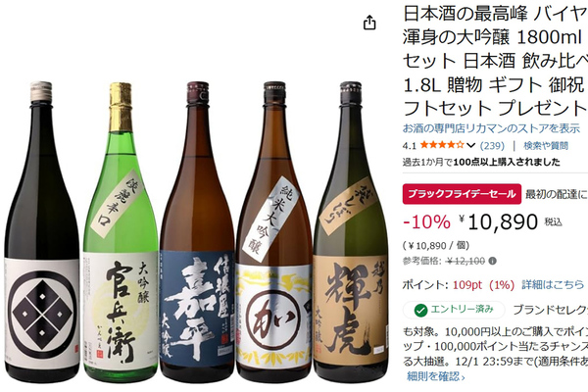Open 細則を確認 terms link
588x392 pixels.
coord(435,376)
